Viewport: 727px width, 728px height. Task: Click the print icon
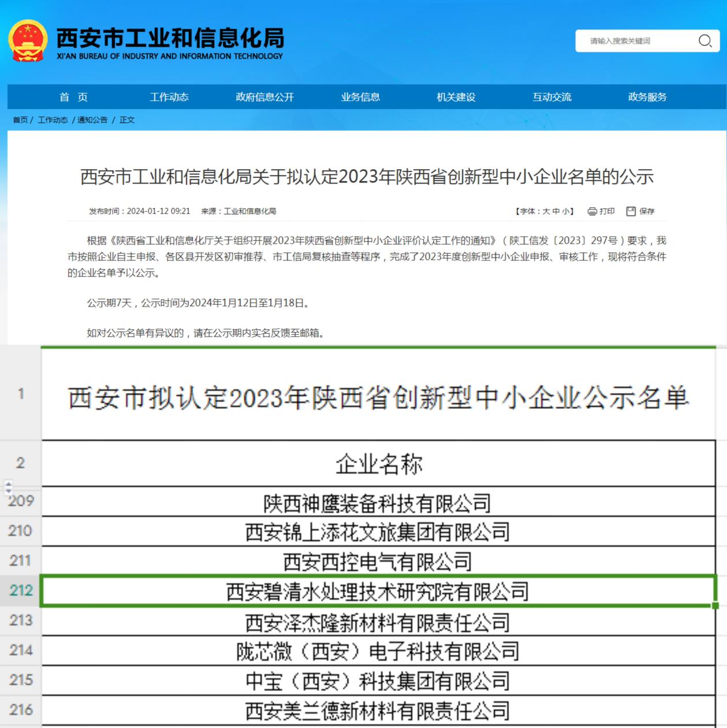point(592,211)
